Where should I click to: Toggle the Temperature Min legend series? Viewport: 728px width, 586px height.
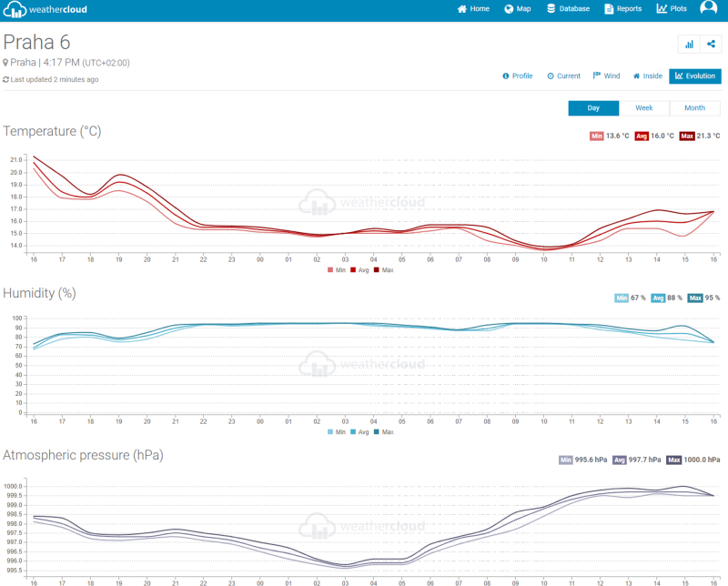336,270
